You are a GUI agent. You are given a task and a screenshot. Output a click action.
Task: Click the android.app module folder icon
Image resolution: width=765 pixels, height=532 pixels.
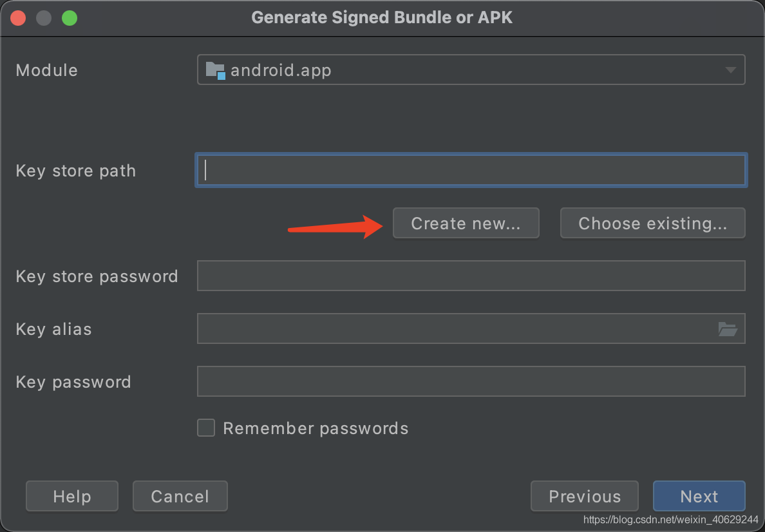coord(215,70)
